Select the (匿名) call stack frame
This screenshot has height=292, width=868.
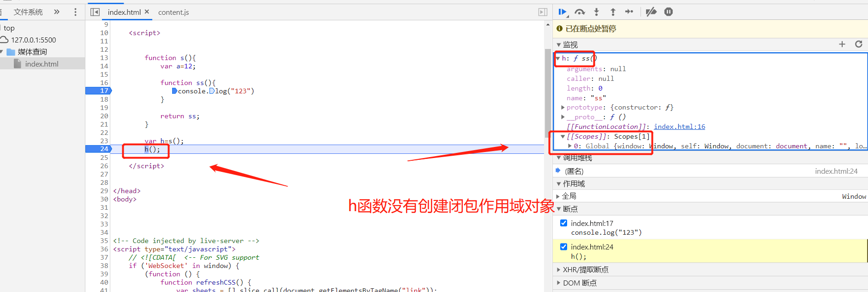point(710,171)
